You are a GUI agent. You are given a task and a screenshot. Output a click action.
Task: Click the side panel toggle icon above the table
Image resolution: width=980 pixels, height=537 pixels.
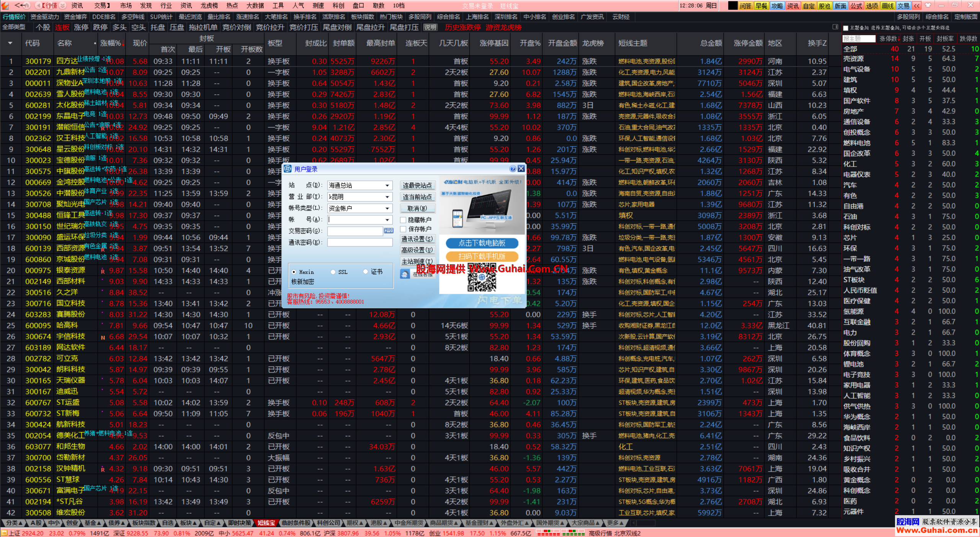tap(835, 27)
